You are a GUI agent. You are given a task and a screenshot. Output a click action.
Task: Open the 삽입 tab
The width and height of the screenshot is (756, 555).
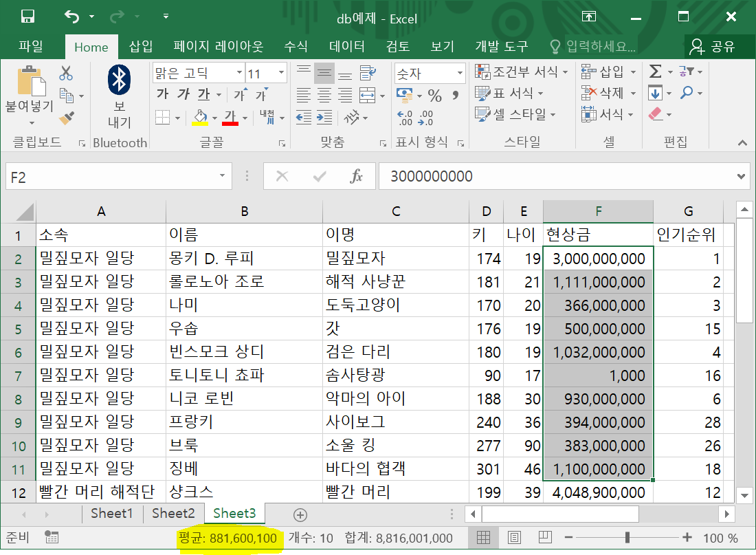pyautogui.click(x=141, y=46)
